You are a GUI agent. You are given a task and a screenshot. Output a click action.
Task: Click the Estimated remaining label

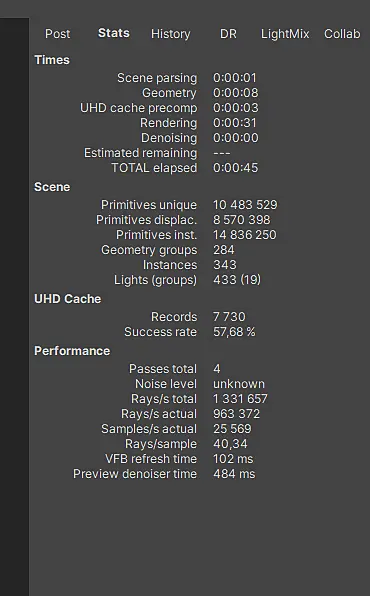pyautogui.click(x=141, y=153)
